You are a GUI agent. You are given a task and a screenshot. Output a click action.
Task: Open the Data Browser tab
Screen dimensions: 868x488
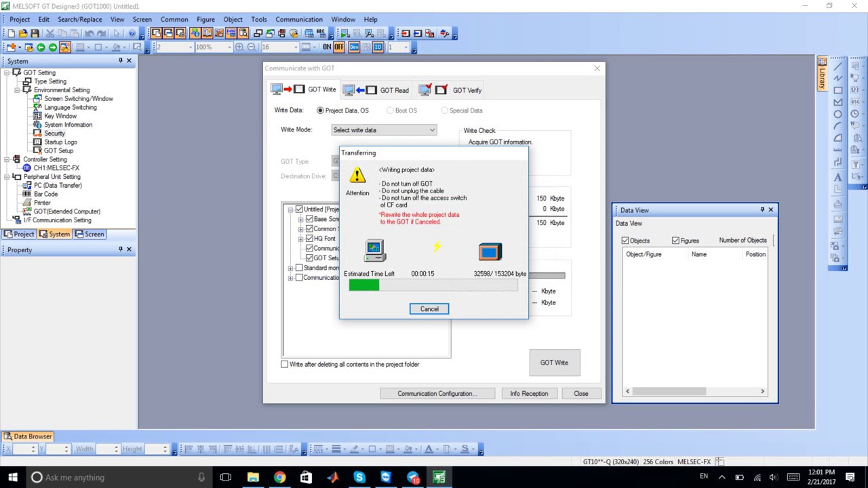click(28, 436)
